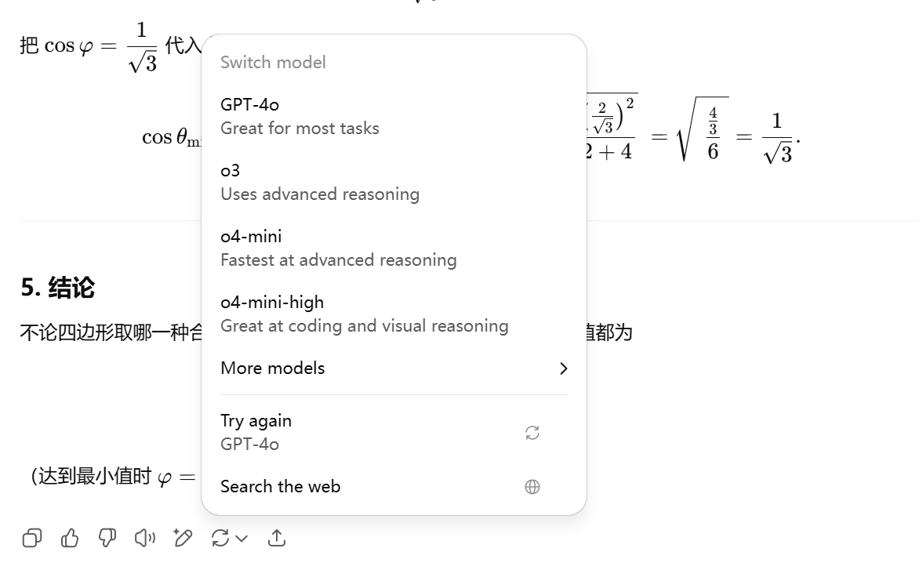Click the 5. 结论 heading text

[x=57, y=287]
